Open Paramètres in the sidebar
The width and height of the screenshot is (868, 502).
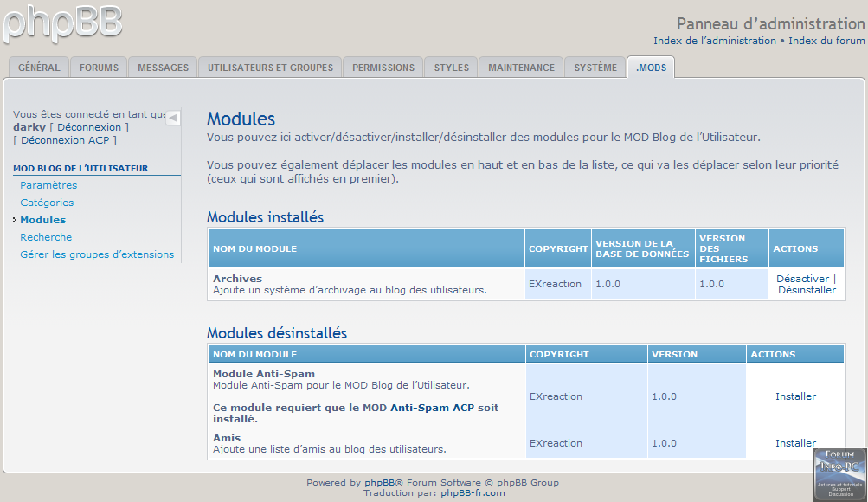[48, 185]
